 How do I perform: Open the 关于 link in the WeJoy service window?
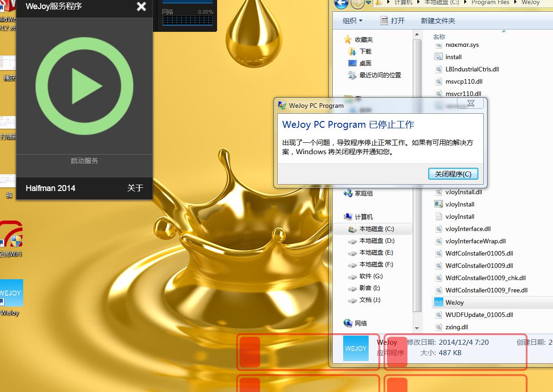[x=135, y=188]
